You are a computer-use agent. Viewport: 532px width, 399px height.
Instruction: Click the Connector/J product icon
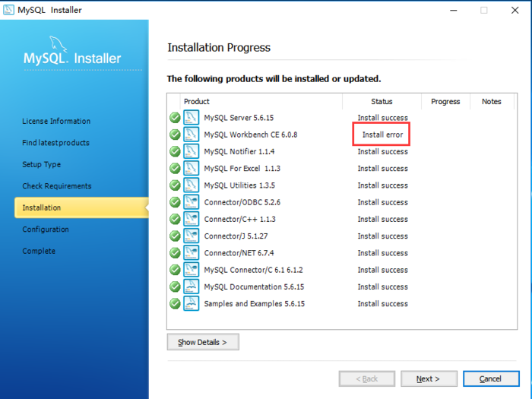click(191, 236)
